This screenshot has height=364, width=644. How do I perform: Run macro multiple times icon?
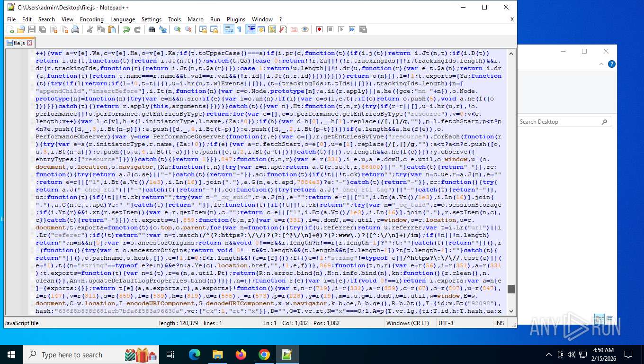point(352,29)
